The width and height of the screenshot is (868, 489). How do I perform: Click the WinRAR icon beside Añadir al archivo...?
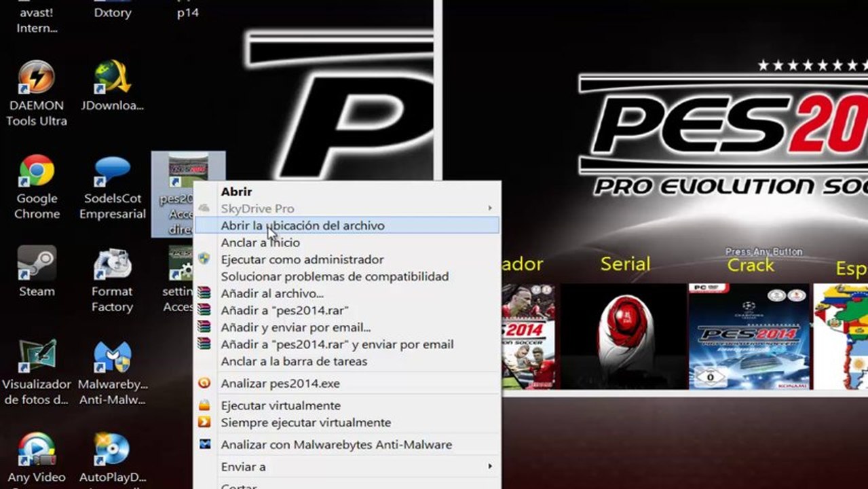(x=204, y=293)
